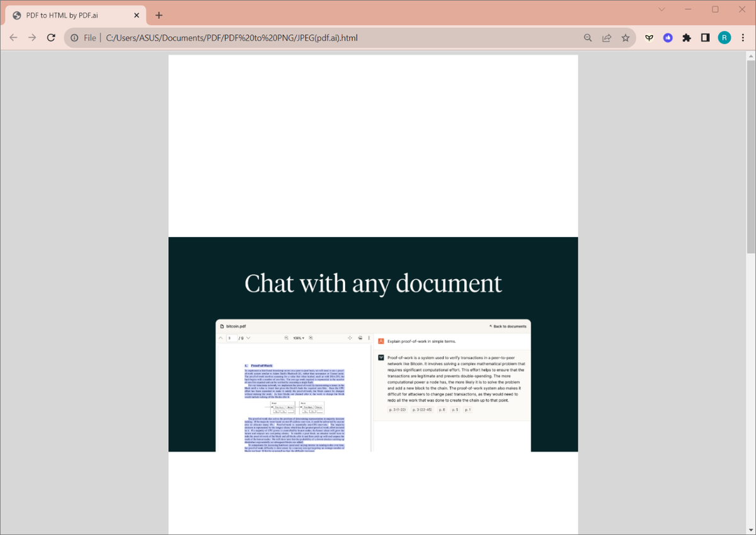The image size is (756, 535).
Task: Open the /9 page selector dropdown
Action: 249,338
